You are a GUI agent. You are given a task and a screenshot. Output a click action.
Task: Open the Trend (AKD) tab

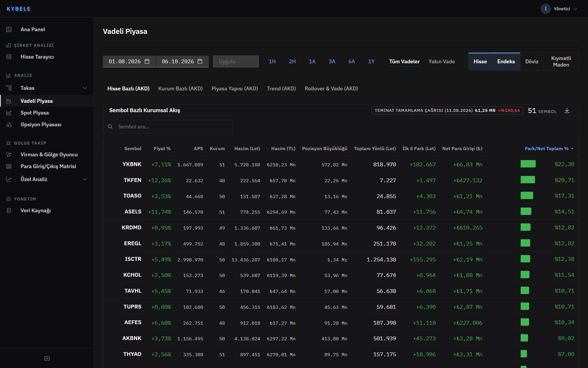coord(281,89)
